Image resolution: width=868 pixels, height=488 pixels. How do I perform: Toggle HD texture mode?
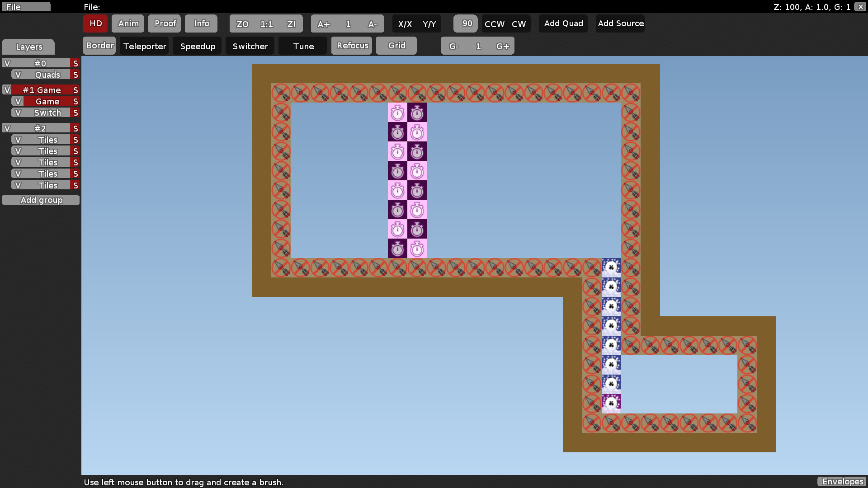95,23
